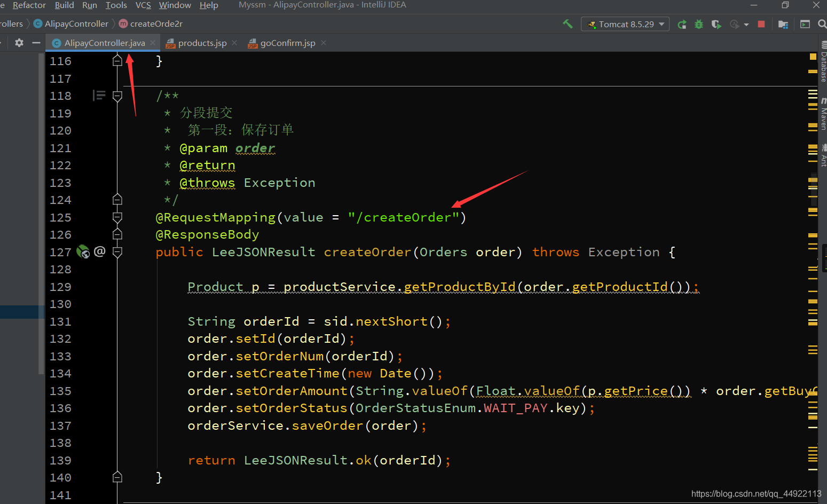Screen dimensions: 827x504
Task: Open Project Structure folder icon
Action: coord(783,24)
